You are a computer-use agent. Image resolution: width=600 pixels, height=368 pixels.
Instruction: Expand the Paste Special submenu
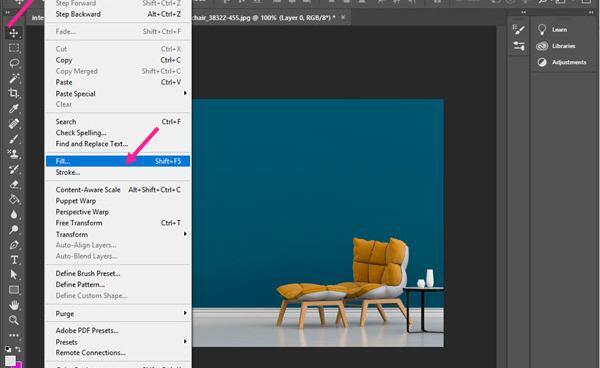coord(118,93)
